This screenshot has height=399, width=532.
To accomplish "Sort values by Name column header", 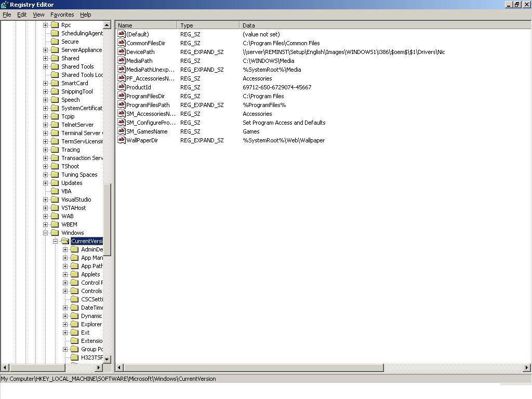I will [146, 25].
